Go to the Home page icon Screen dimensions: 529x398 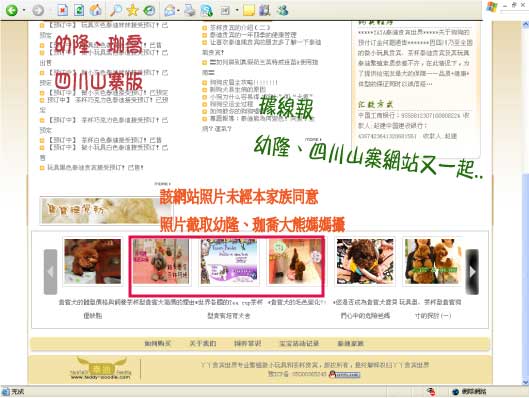(x=95, y=10)
